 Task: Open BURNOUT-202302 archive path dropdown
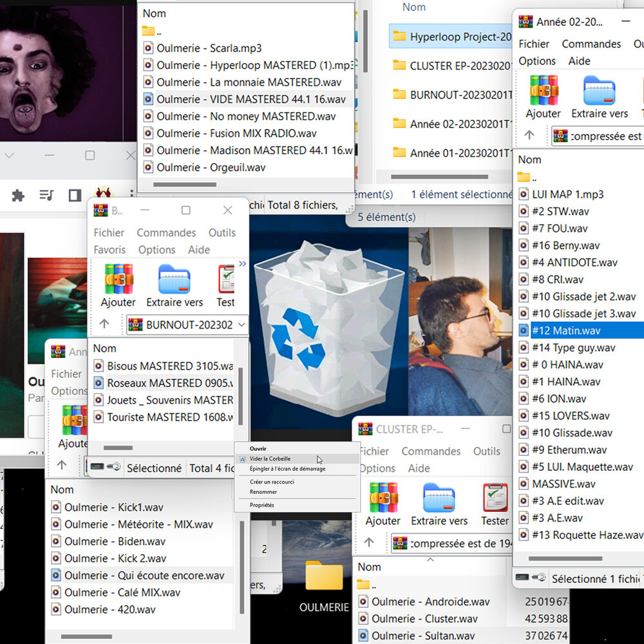(241, 325)
